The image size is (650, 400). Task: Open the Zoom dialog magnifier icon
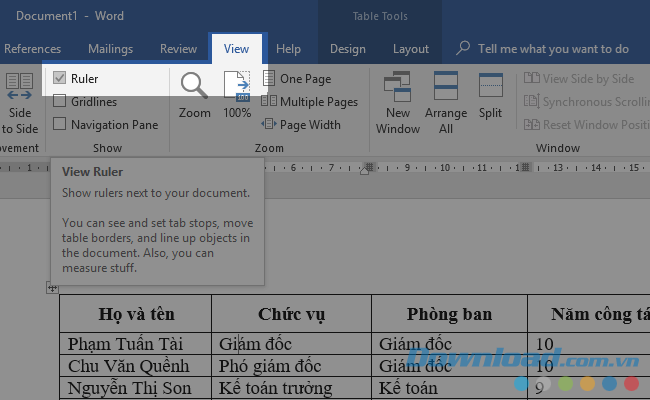tap(194, 86)
